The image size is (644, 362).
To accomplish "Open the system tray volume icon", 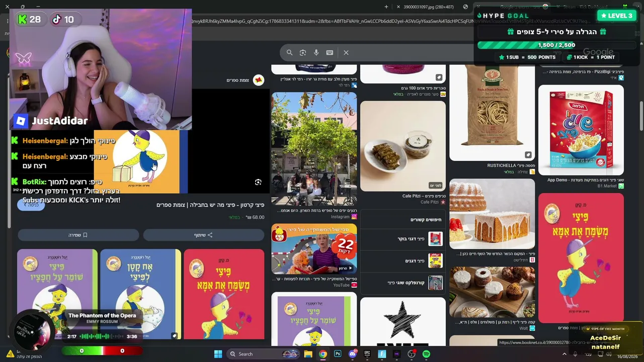I will pos(609,354).
